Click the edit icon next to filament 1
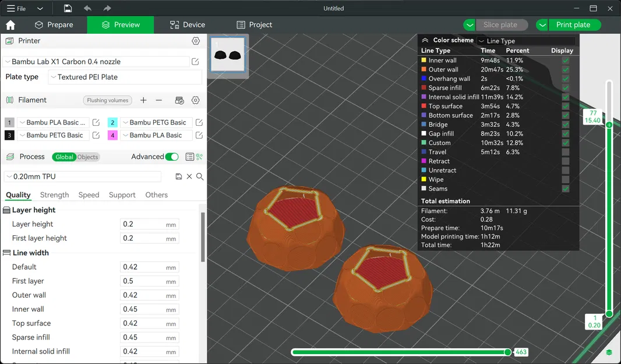This screenshot has height=364, width=621. tap(96, 122)
